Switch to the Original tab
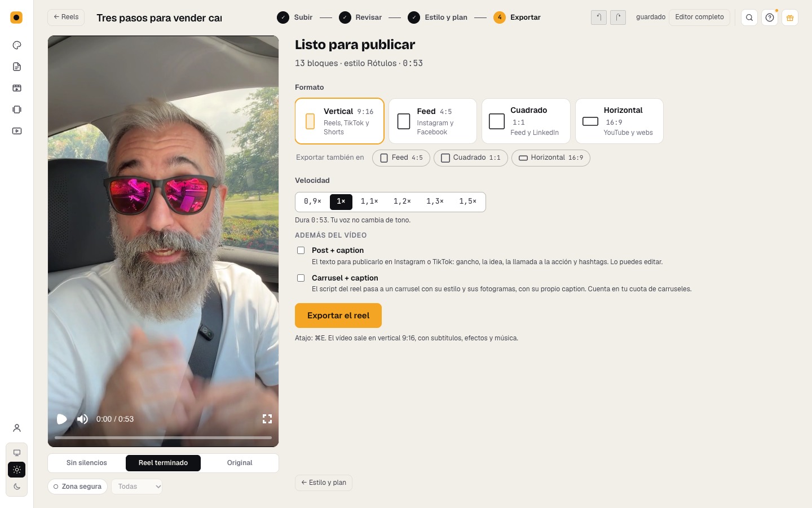Viewport: 812px width, 508px height. click(x=240, y=463)
